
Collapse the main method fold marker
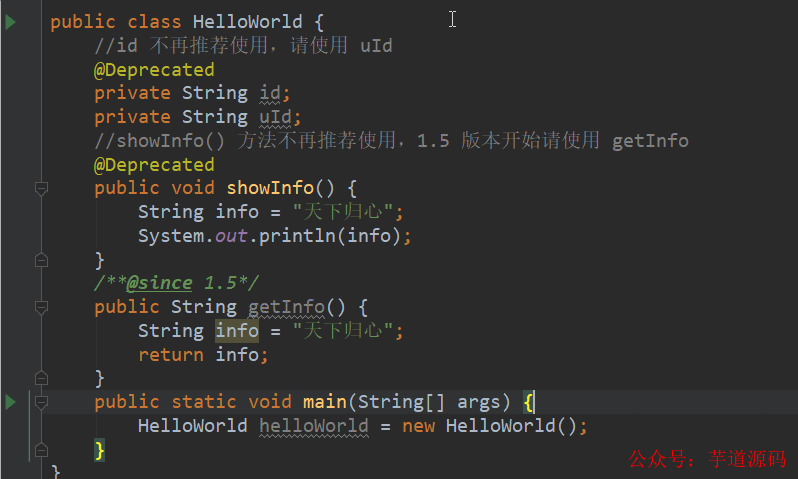(x=41, y=403)
